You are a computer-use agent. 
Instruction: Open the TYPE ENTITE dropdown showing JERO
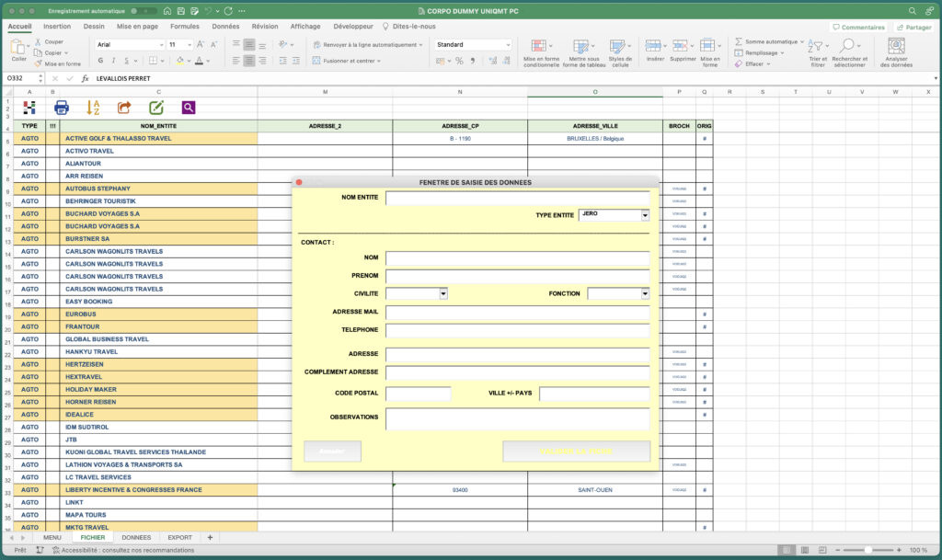tap(645, 215)
